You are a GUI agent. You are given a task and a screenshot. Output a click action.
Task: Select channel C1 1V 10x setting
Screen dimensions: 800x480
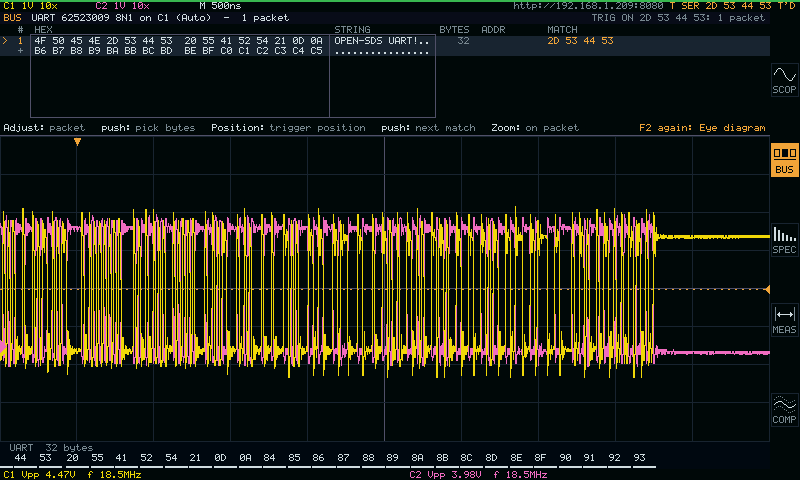30,6
